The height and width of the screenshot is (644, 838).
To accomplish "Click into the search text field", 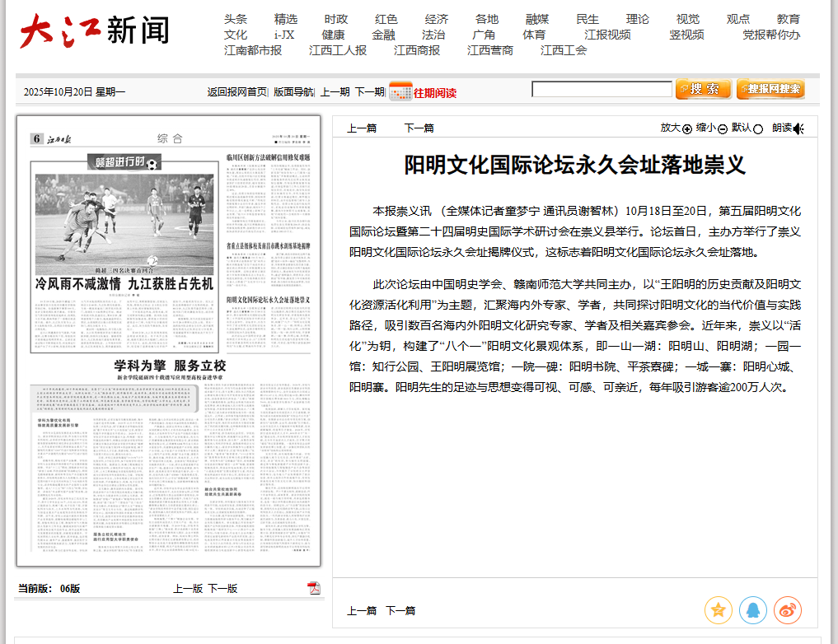I will point(601,89).
